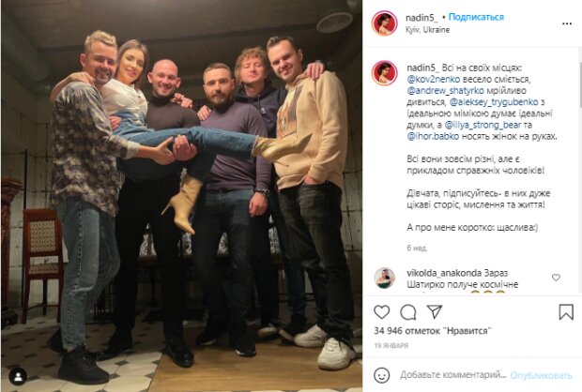This screenshot has height=392, width=582.
Task: Open nadin5_ avatar beside the caption
Action: pyautogui.click(x=385, y=73)
